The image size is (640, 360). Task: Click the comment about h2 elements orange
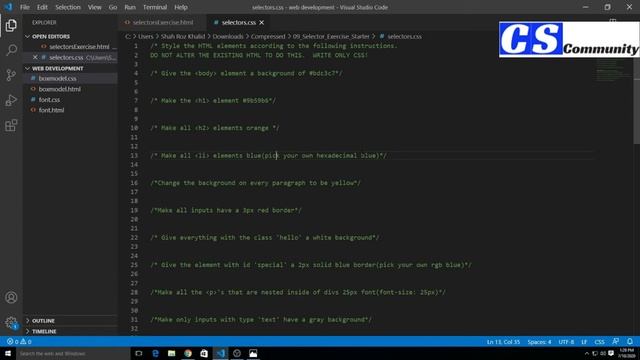215,128
